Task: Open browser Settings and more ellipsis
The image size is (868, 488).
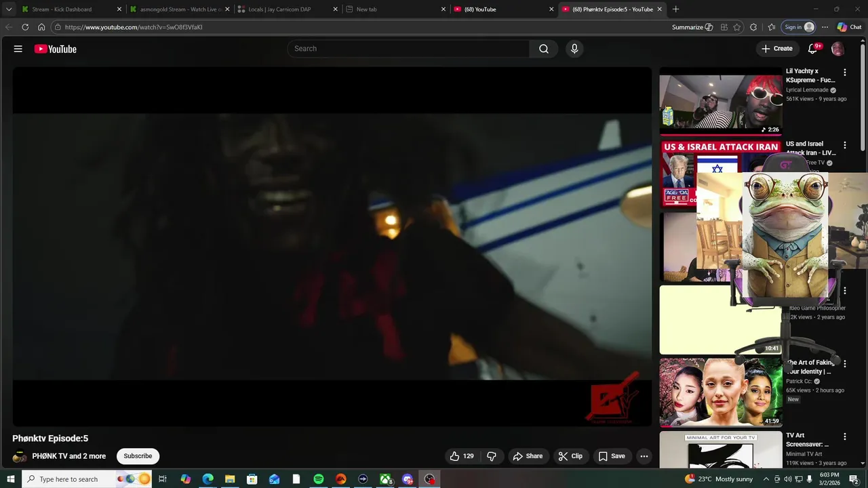Action: click(825, 27)
